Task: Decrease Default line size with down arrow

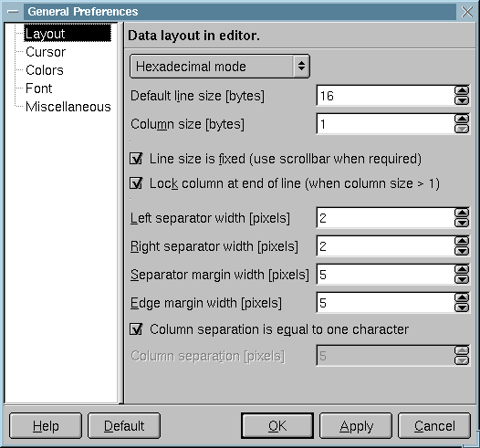Action: point(462,100)
